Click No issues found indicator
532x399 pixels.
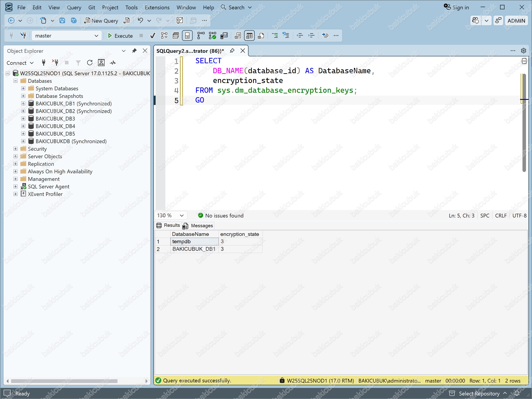coord(221,215)
